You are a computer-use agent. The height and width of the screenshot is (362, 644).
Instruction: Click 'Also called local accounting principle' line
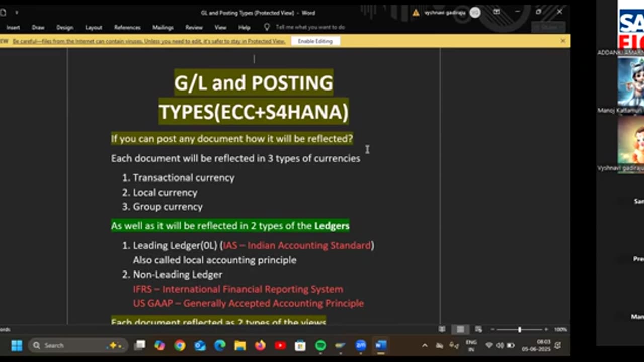[x=215, y=260]
